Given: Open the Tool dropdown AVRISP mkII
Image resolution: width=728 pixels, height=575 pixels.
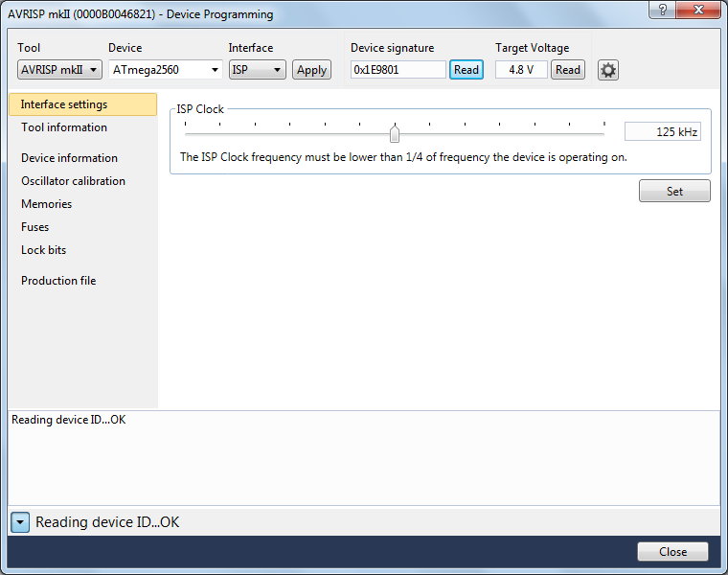Looking at the screenshot, I should 59,70.
